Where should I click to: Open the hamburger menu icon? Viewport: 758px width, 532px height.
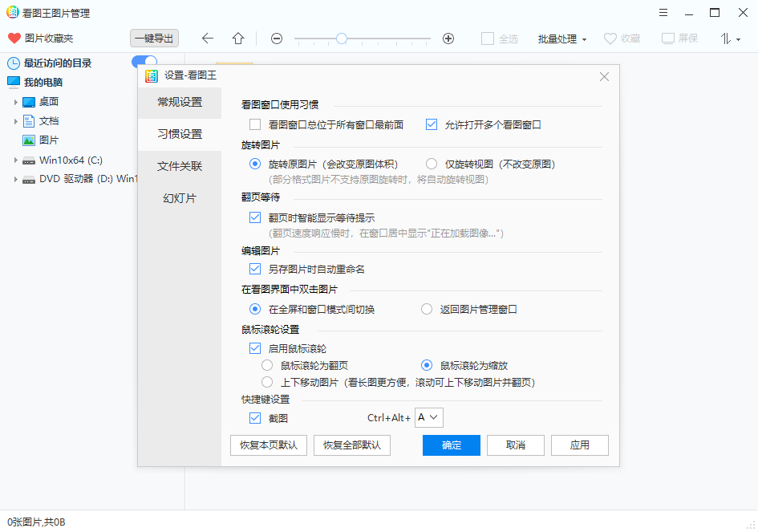coord(663,12)
